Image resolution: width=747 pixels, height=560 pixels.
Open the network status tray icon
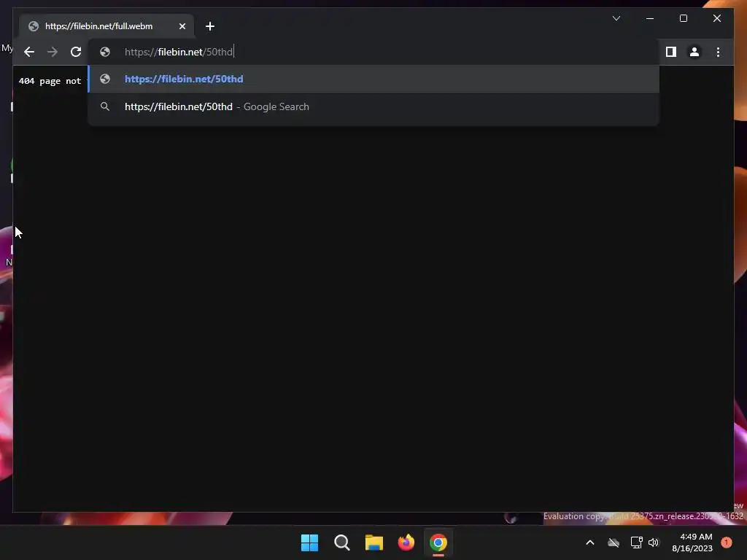pos(636,542)
